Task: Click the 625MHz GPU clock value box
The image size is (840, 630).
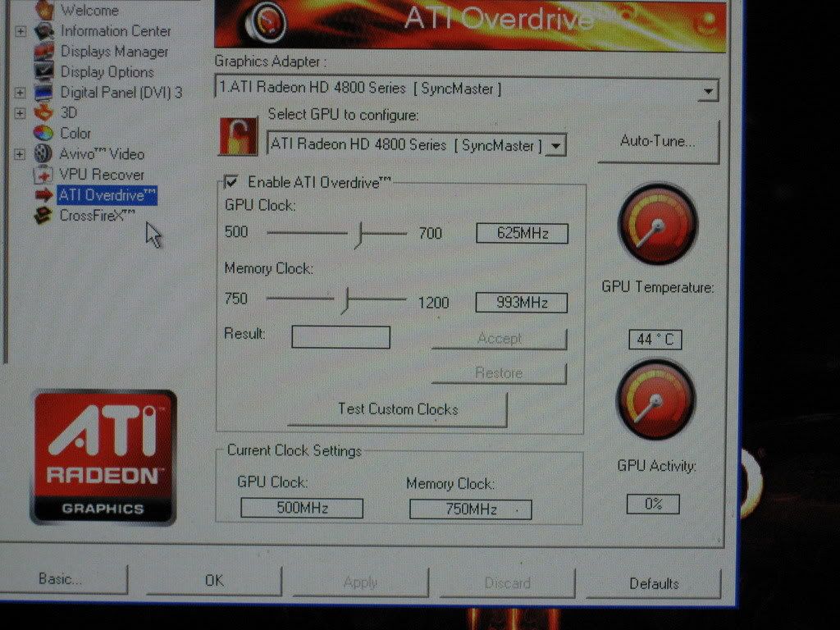Action: 523,234
